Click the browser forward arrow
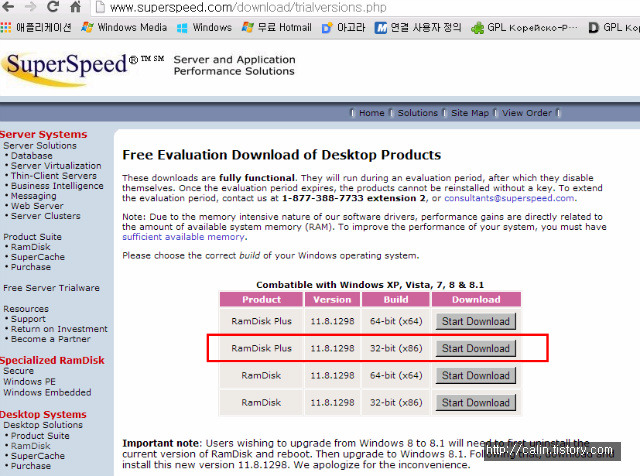This screenshot has height=476, width=640. (x=30, y=6)
